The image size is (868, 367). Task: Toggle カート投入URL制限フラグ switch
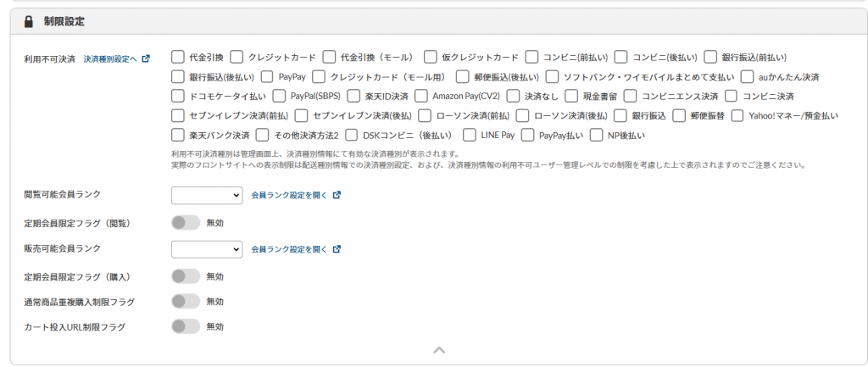pos(186,326)
